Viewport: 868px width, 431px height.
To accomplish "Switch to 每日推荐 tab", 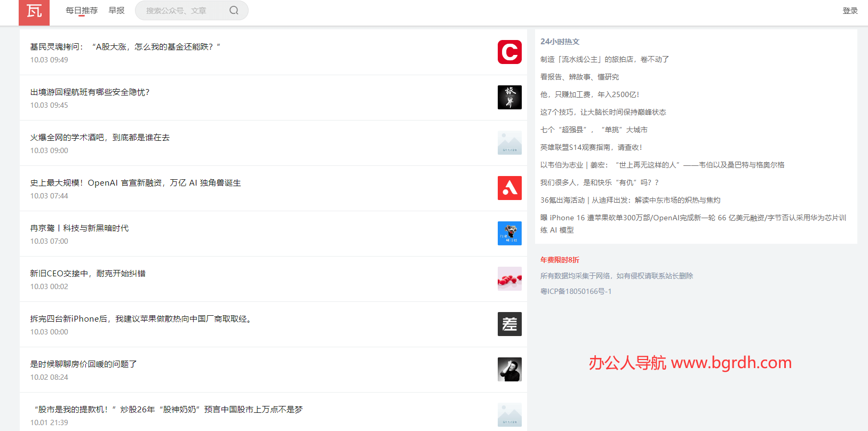I will coord(82,11).
